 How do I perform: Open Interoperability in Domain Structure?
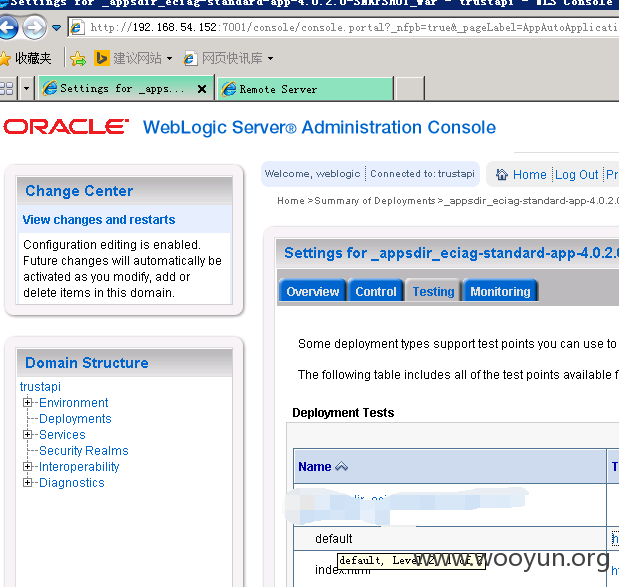click(79, 467)
